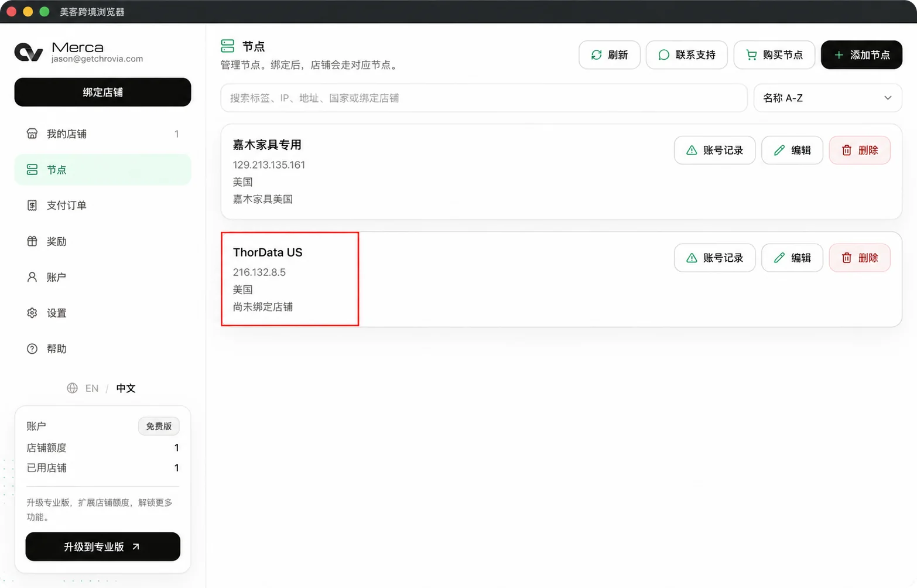The width and height of the screenshot is (917, 588).
Task: Click the plus icon on 添加节点
Action: coord(839,54)
